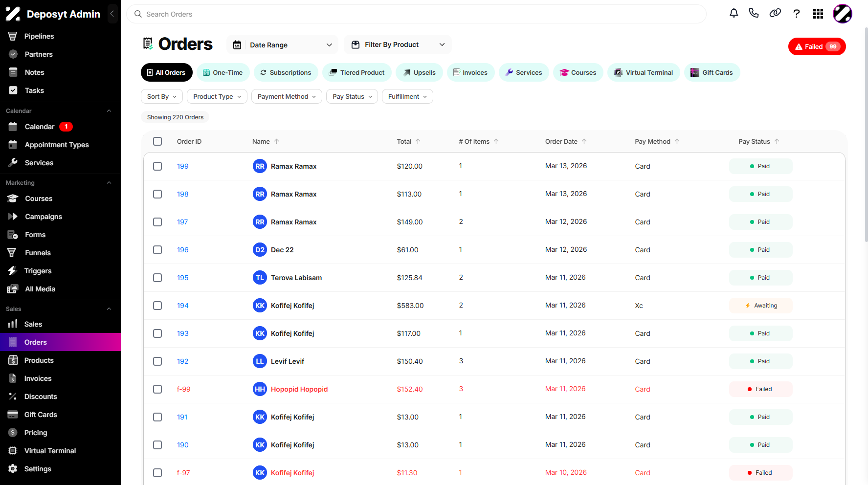Open the Fulfillment filter dropdown
The height and width of the screenshot is (485, 868).
tap(407, 96)
